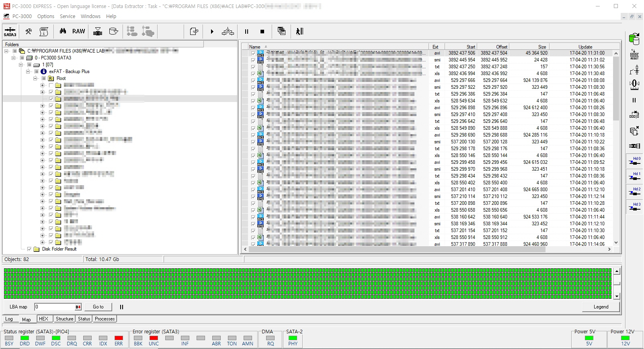Toggle checkbox of file sized 924 139 876
This screenshot has width=644, height=349.
coord(253,80)
